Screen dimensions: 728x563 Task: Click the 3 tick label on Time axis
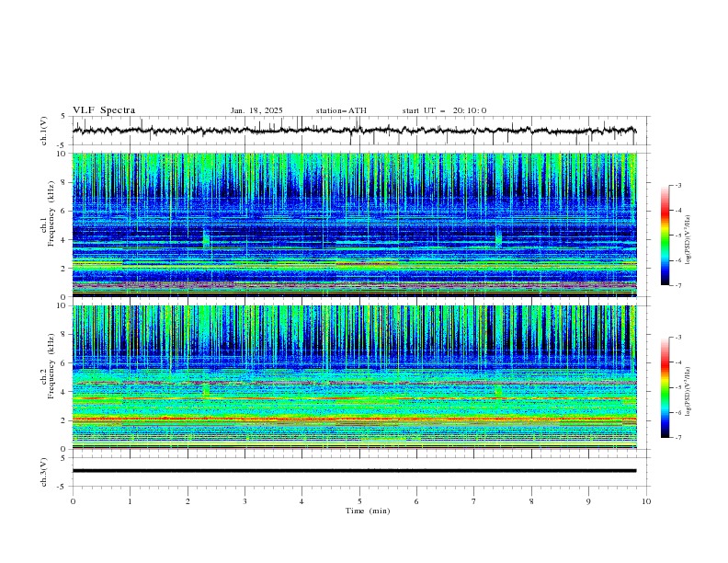pyautogui.click(x=245, y=501)
